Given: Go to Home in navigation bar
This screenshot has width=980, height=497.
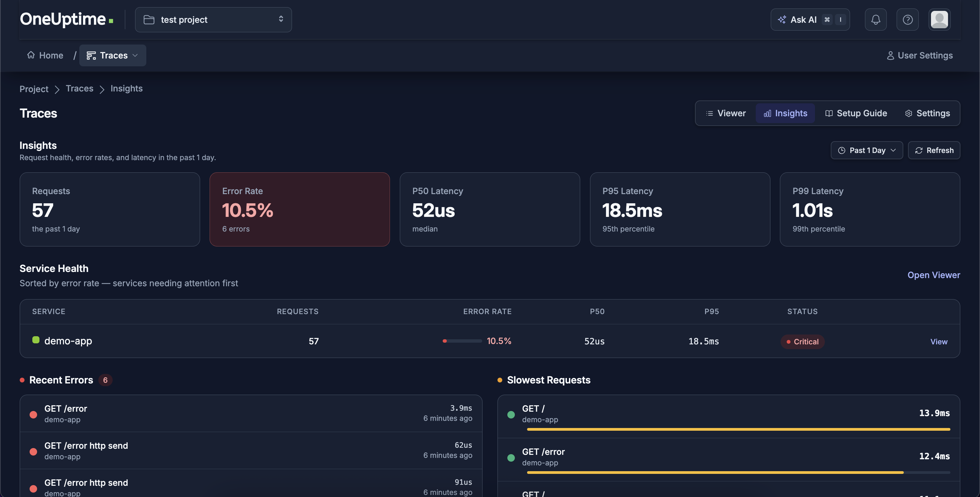Looking at the screenshot, I should (45, 55).
